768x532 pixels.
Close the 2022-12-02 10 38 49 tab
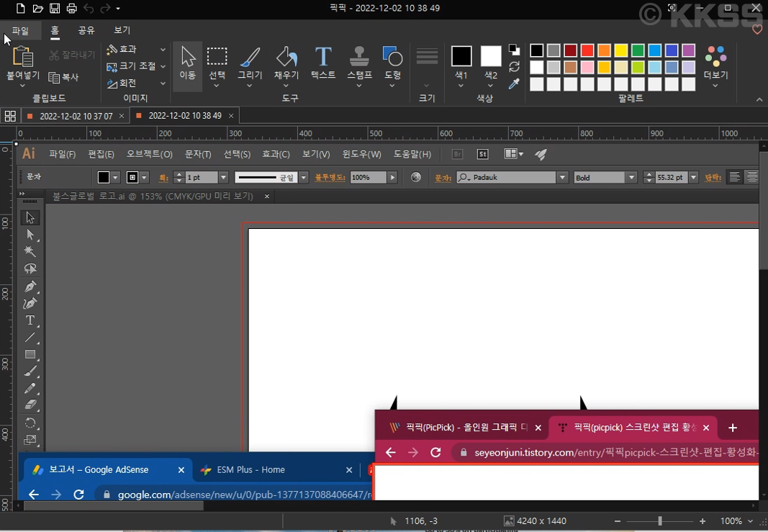tap(231, 116)
